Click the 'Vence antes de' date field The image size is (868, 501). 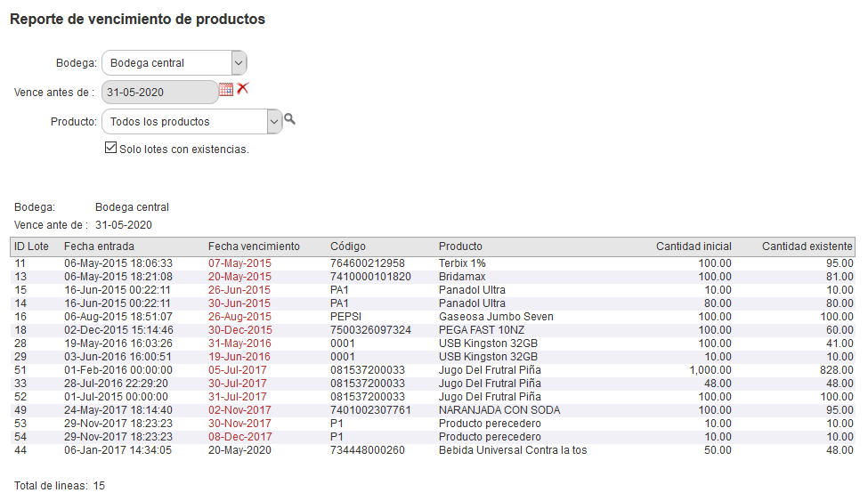(159, 92)
